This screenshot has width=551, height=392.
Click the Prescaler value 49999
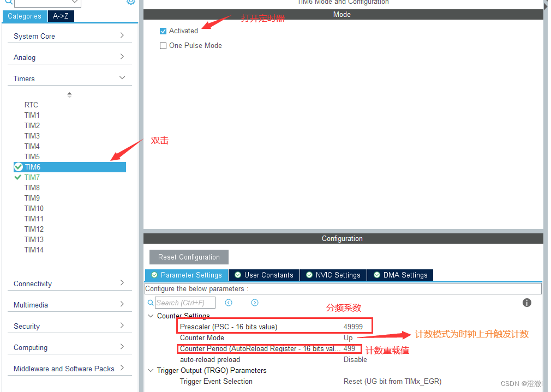(353, 327)
